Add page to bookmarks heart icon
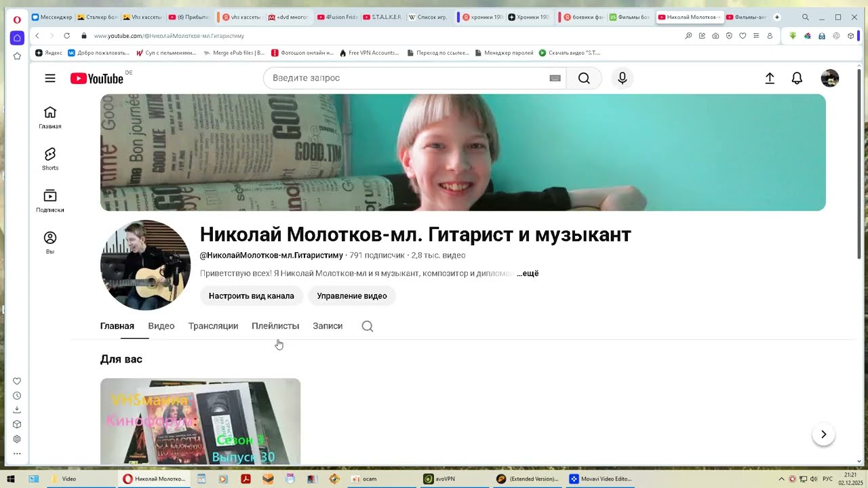868x488 pixels. point(743,35)
